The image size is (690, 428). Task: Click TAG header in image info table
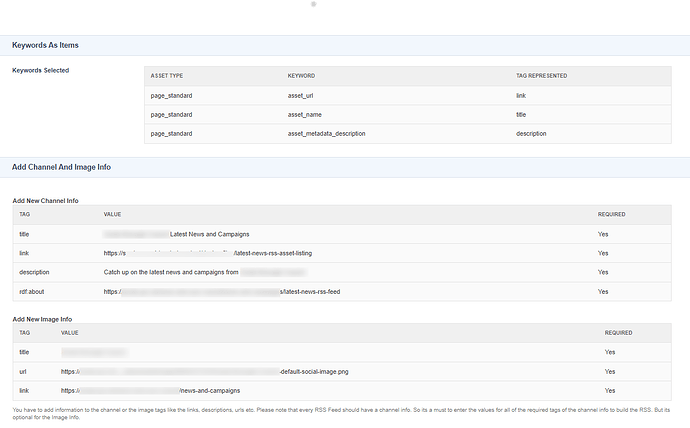25,333
